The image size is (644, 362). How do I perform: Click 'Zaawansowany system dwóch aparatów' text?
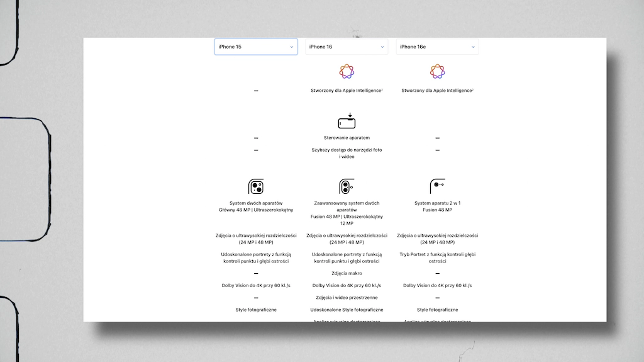347,206
